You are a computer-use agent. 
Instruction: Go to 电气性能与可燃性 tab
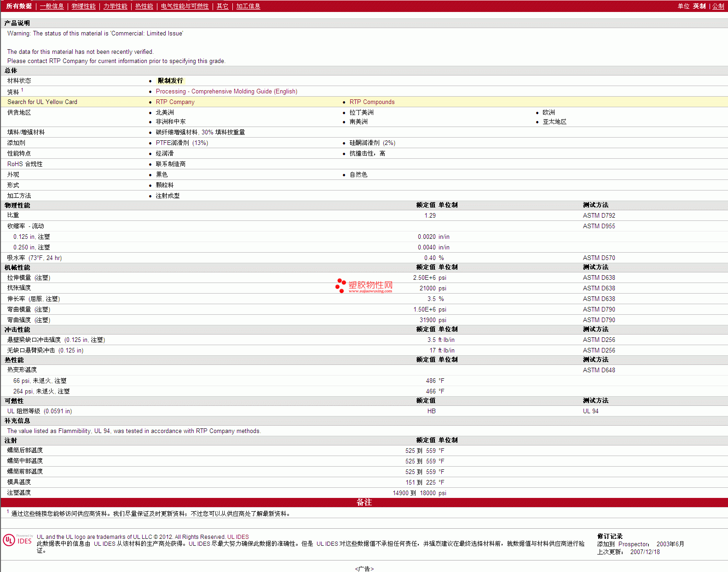click(x=185, y=6)
